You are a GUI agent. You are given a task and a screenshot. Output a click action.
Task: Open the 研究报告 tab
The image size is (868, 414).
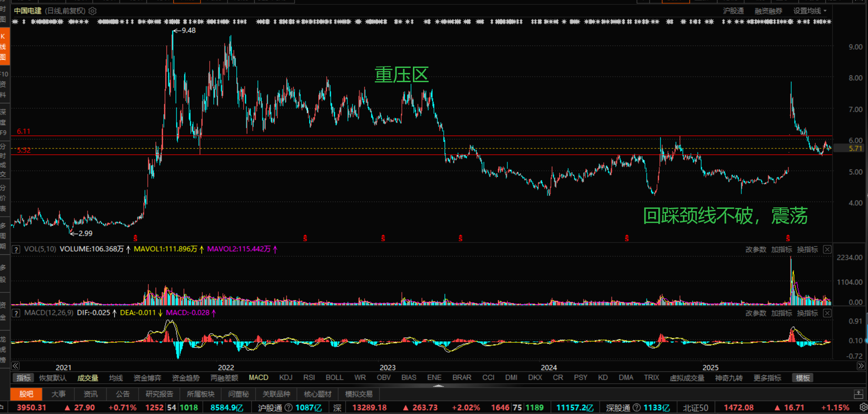(159, 394)
